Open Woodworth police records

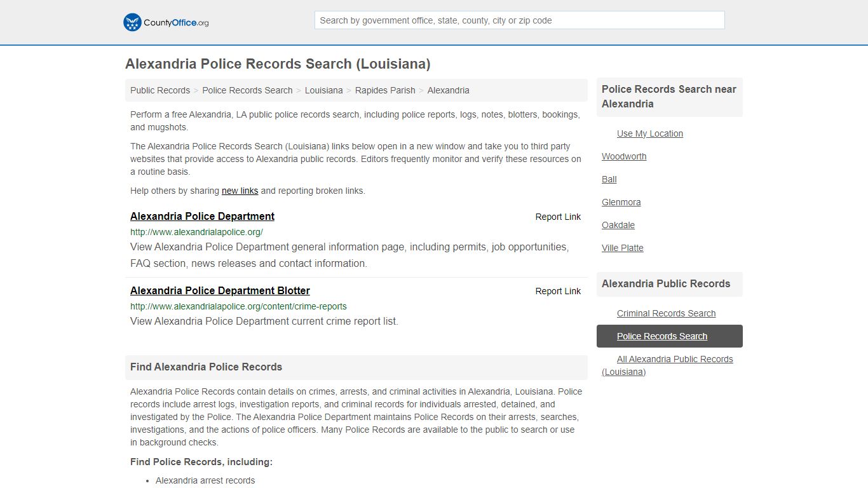point(624,156)
